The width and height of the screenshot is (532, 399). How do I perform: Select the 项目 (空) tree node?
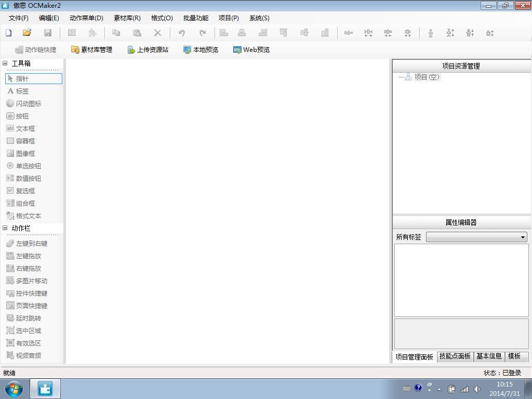(x=427, y=77)
